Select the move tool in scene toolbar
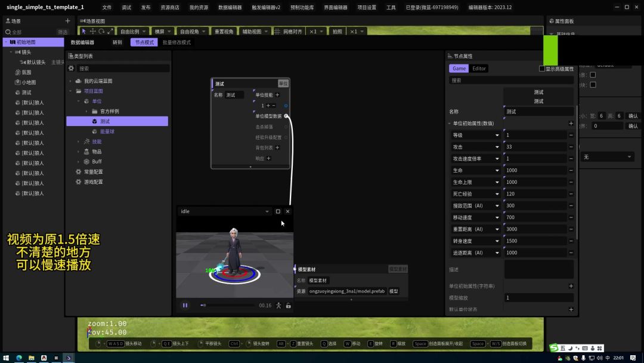644x363 pixels. click(92, 31)
